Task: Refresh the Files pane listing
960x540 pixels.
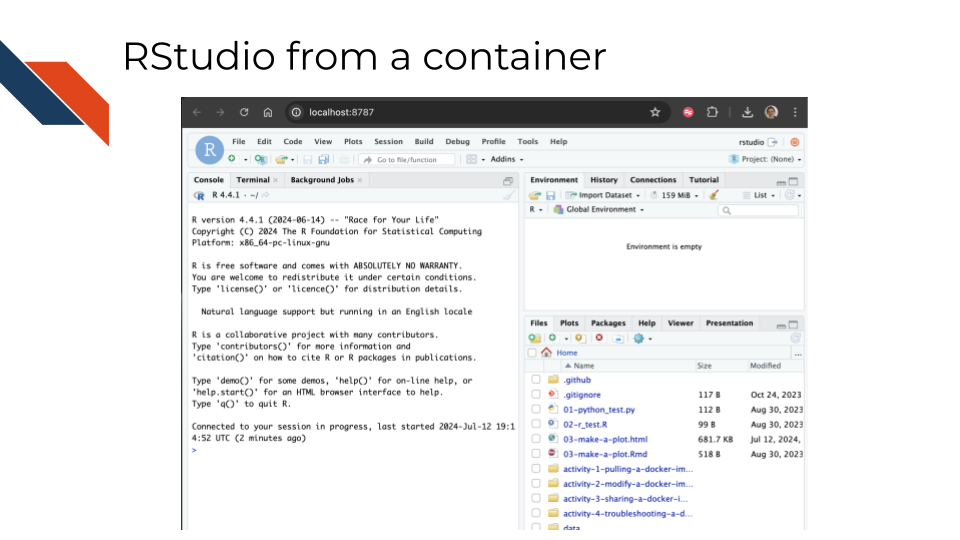Action: coord(795,338)
